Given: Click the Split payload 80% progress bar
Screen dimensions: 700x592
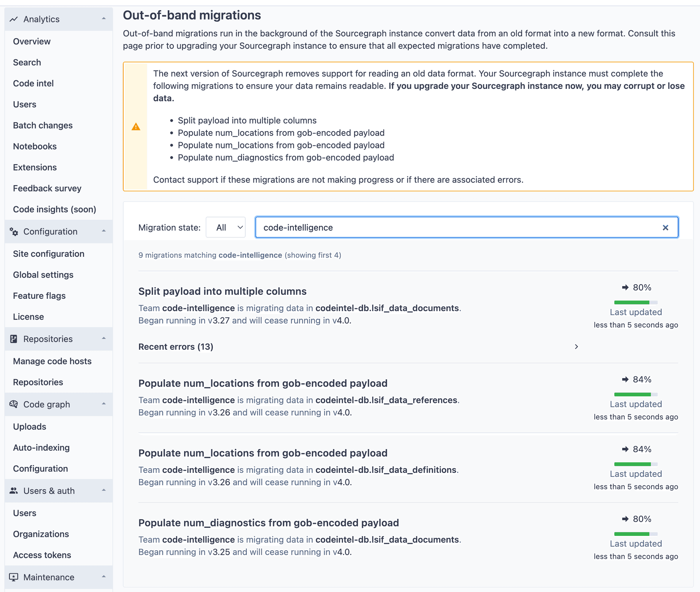Looking at the screenshot, I should click(636, 302).
